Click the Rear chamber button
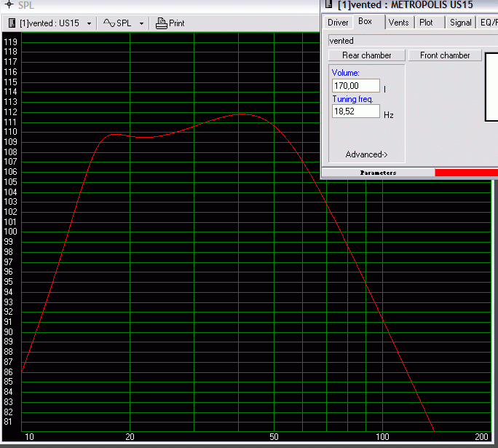 click(366, 55)
